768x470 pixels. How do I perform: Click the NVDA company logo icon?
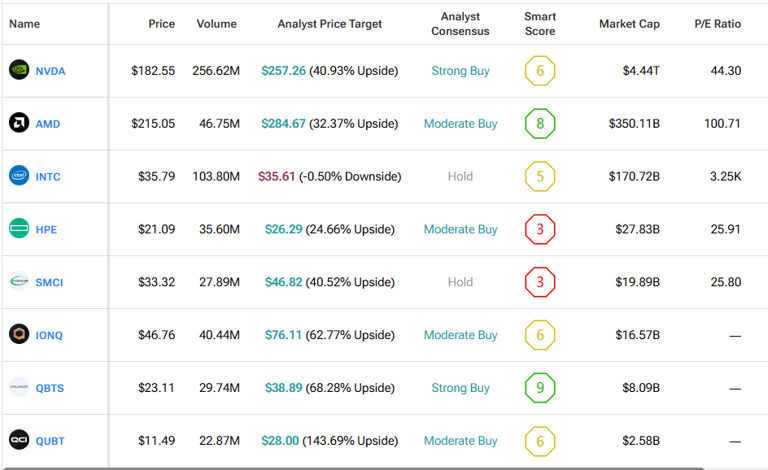[19, 71]
